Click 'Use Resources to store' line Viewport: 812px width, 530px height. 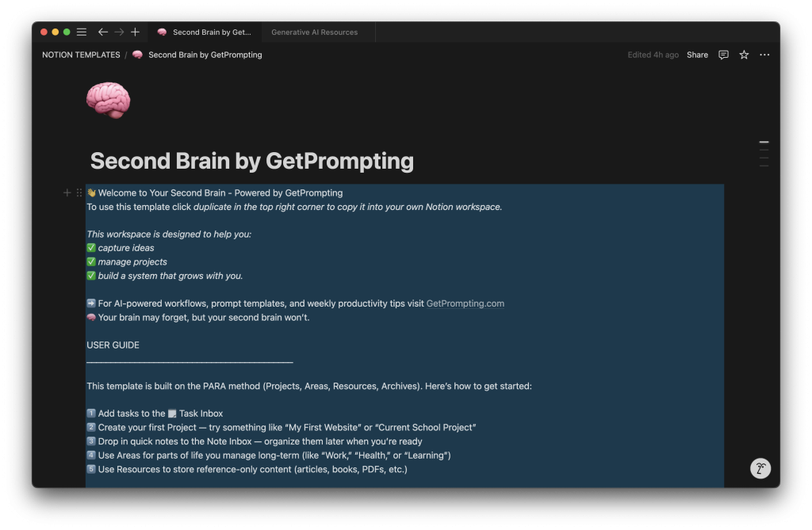(x=247, y=470)
